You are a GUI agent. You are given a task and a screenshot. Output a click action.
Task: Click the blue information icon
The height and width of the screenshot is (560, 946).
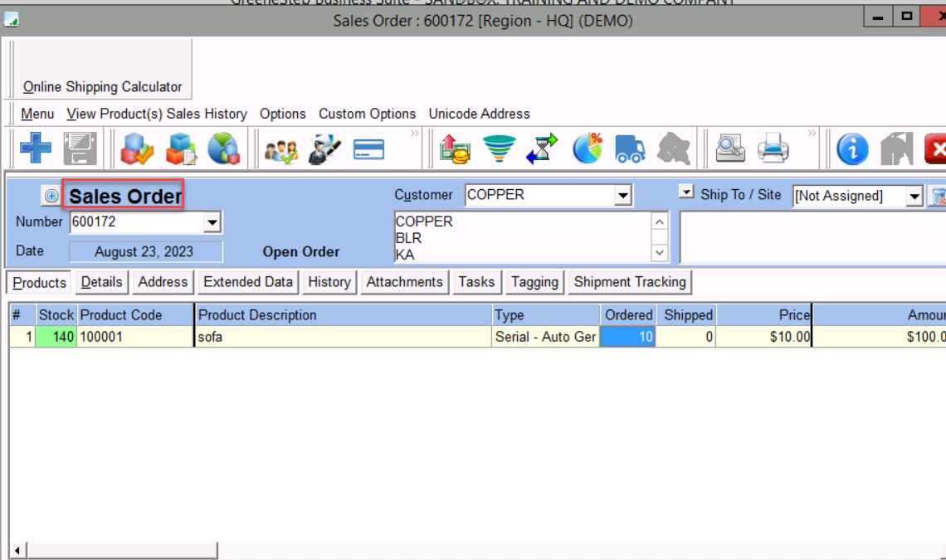click(x=852, y=150)
